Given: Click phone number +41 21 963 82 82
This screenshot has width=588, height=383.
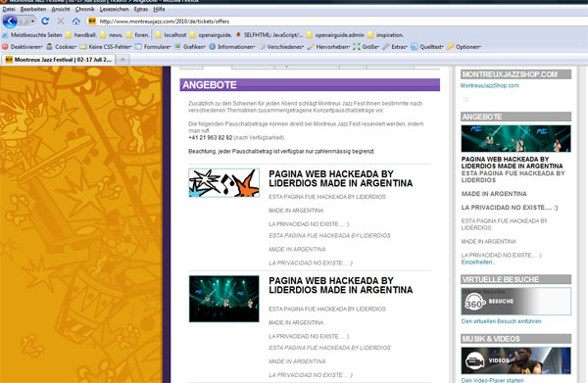Looking at the screenshot, I should coord(211,137).
